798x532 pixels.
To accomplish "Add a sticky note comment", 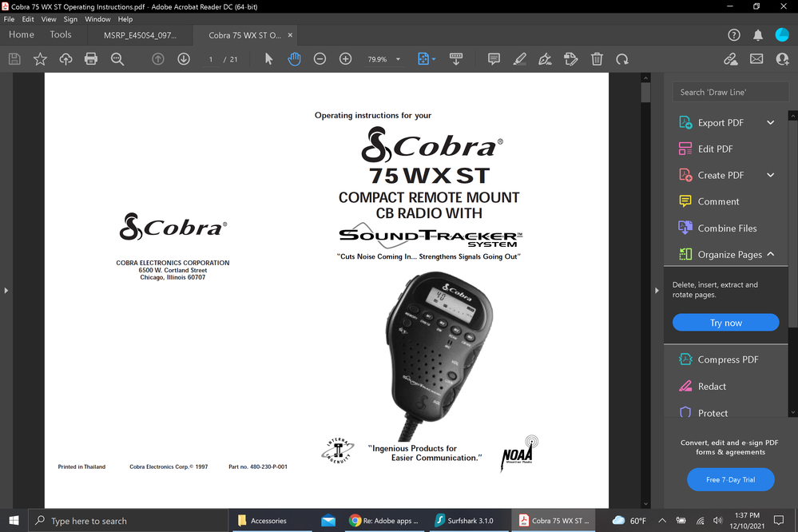I will [494, 59].
